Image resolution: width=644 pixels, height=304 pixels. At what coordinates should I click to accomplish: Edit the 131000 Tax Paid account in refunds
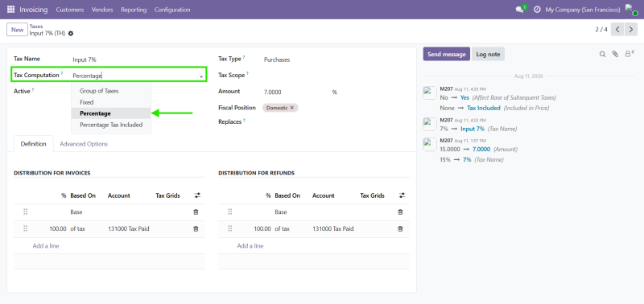point(333,229)
